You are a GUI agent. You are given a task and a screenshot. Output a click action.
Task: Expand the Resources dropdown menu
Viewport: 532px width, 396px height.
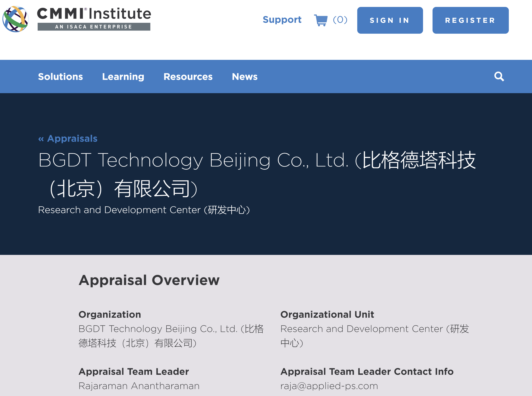pos(188,77)
